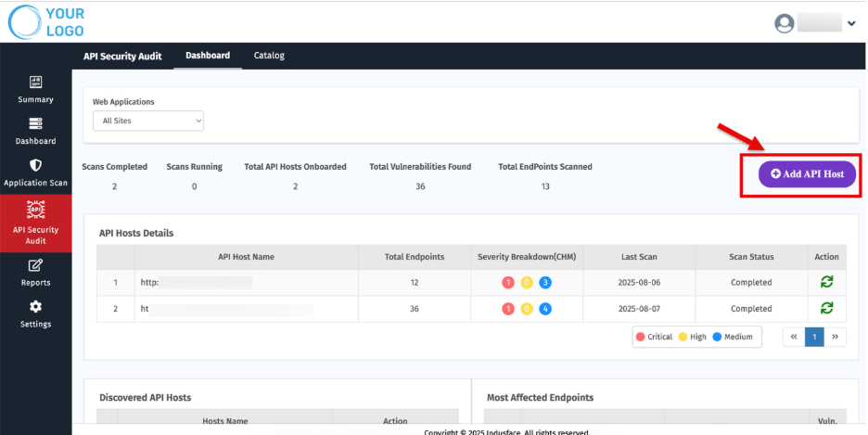Click the blue medium count badge in row 2
The image size is (868, 435).
click(x=545, y=309)
